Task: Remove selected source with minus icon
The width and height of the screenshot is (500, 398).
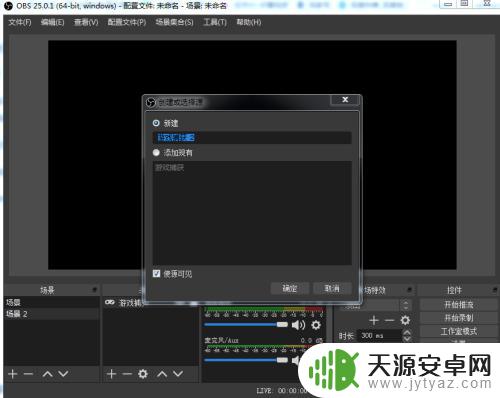Action: 127,374
